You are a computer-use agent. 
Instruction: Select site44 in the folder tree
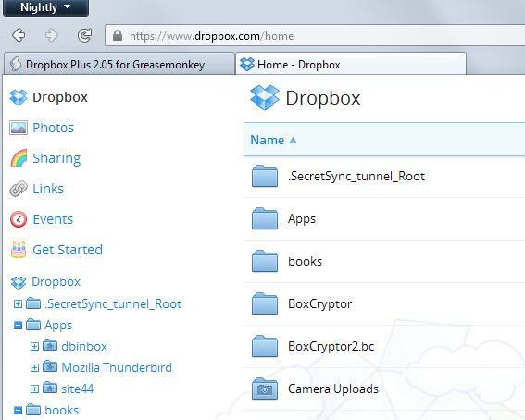[78, 389]
